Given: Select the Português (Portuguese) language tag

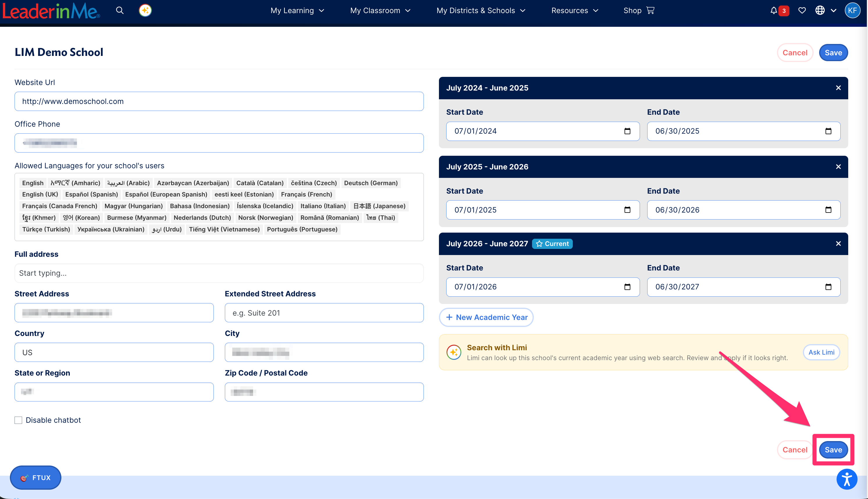Looking at the screenshot, I should point(302,229).
